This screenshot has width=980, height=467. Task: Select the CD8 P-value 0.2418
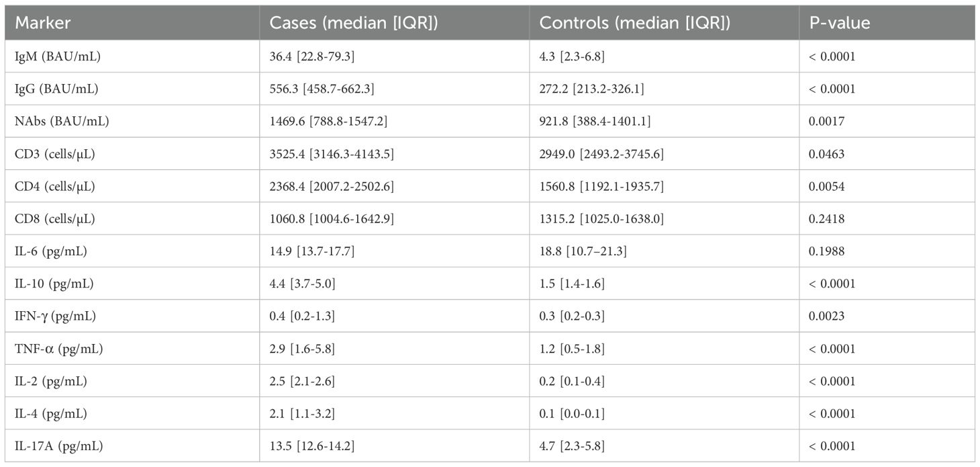(827, 219)
